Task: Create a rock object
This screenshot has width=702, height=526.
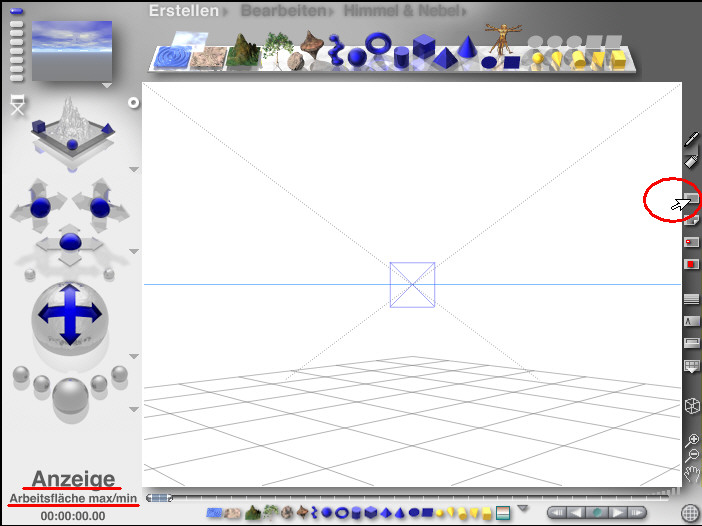Action: tap(295, 61)
